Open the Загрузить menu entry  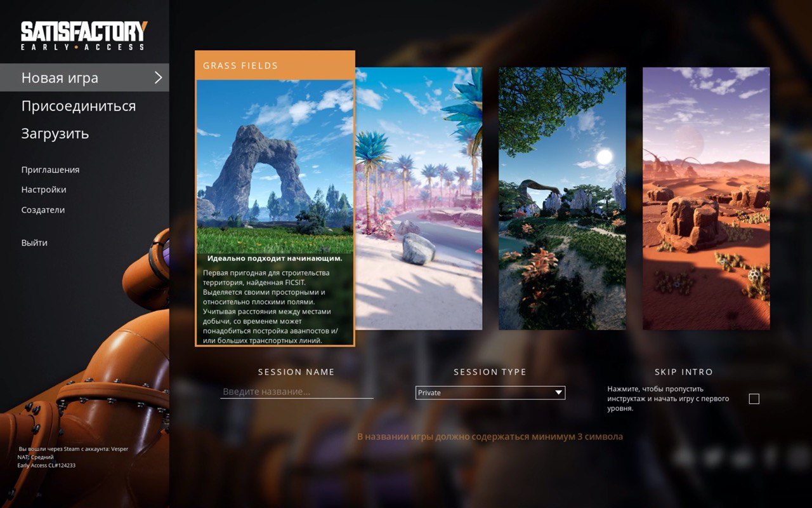[x=55, y=133]
